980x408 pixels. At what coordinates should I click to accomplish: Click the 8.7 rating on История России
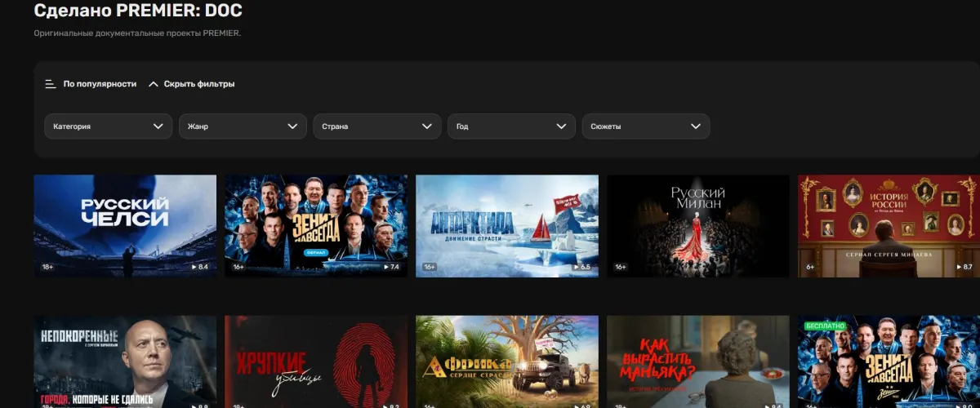964,267
